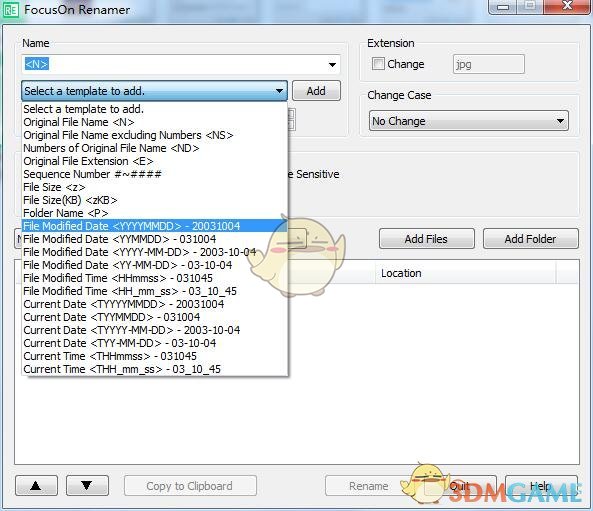Collapse the template selection dropdown
Image resolution: width=593 pixels, height=511 pixels.
(279, 91)
